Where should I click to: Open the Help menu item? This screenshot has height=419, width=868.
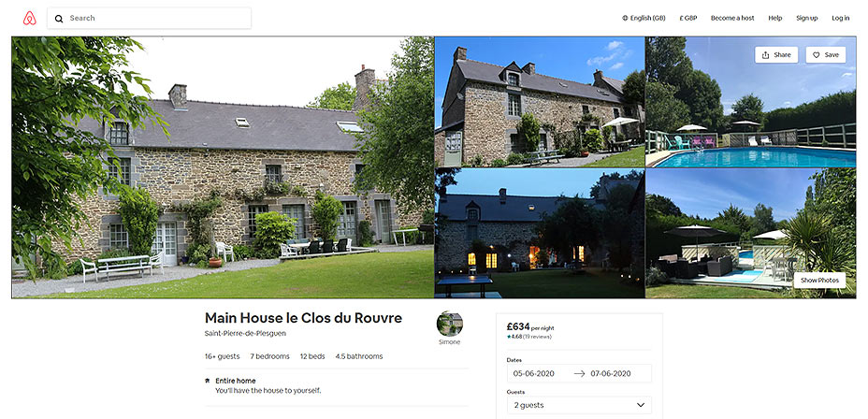coord(775,19)
